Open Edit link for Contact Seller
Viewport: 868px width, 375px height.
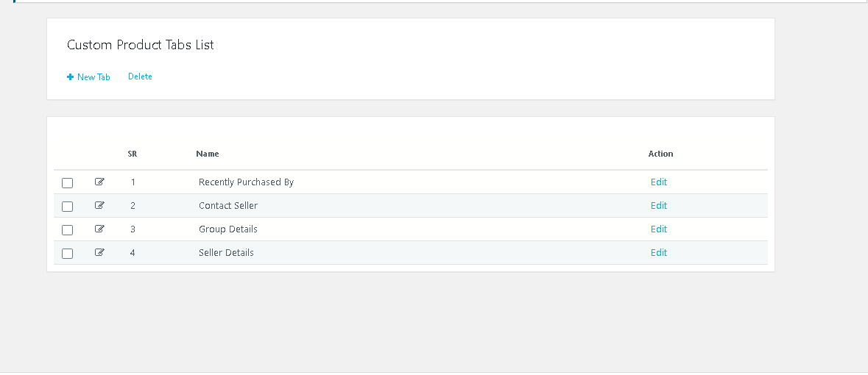point(659,206)
